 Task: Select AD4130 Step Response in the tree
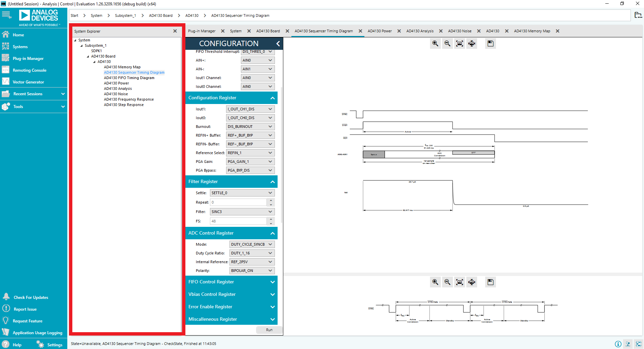[x=124, y=105]
